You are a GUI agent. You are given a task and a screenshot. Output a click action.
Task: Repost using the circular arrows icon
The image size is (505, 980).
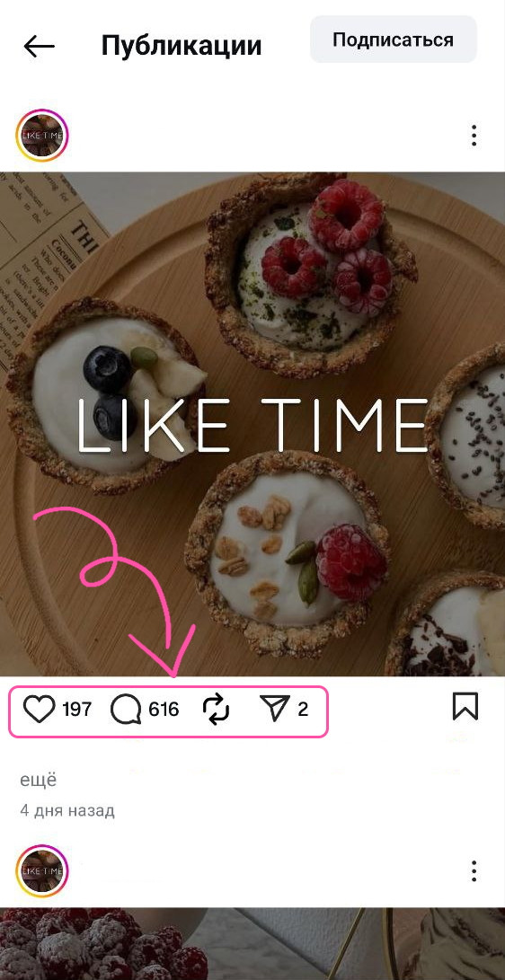point(217,710)
